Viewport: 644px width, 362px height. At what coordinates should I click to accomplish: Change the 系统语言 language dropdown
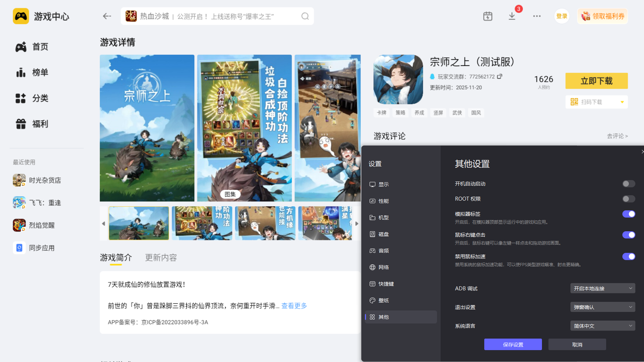[602, 325]
